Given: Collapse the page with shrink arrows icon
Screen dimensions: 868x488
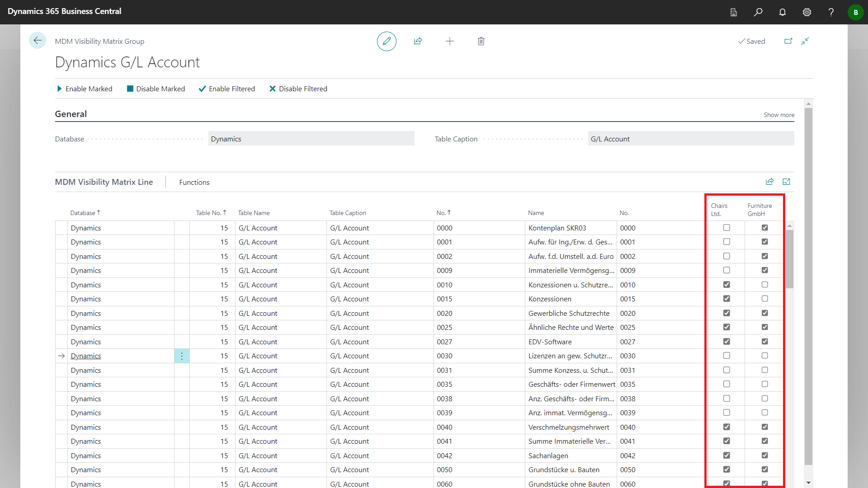Looking at the screenshot, I should tap(805, 41).
